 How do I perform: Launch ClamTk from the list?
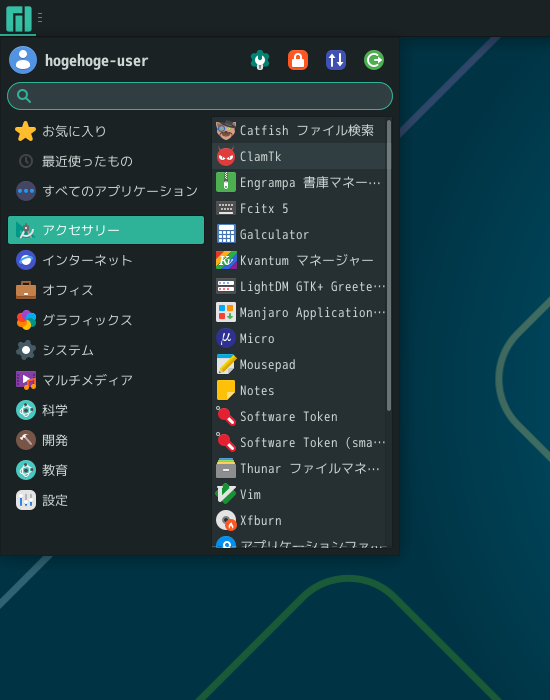299,156
